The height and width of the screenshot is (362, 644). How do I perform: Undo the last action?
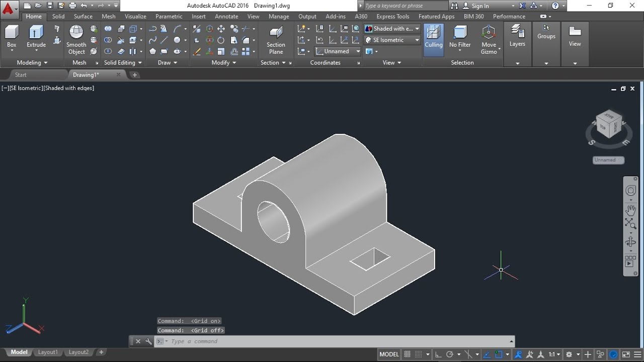coord(84,6)
